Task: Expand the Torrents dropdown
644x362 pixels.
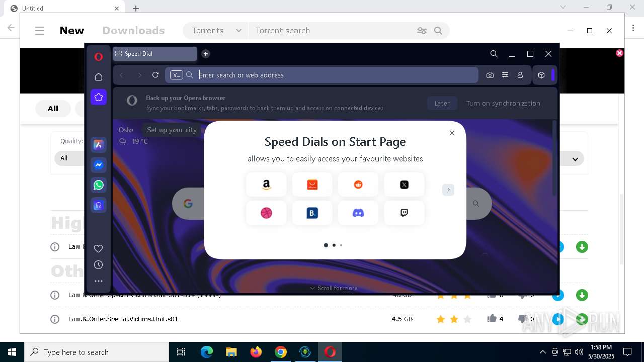Action: (216, 31)
